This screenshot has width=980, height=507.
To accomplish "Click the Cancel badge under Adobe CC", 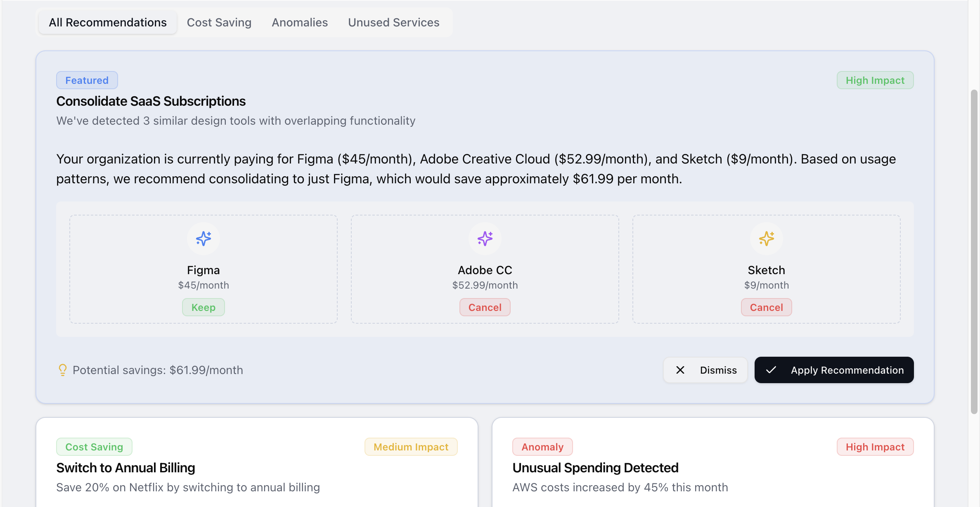I will coord(485,307).
